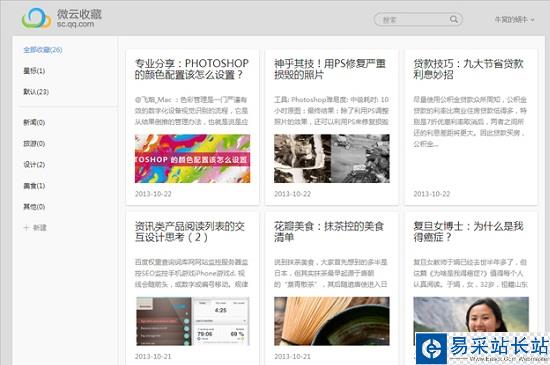The height and width of the screenshot is (365, 550).
Task: Select the 新闻(0) category
Action: [34, 122]
